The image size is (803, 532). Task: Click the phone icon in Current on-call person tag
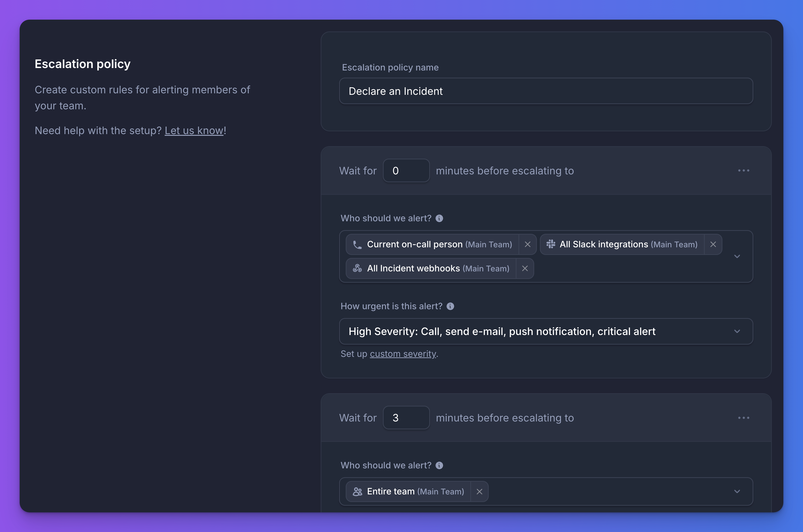(x=357, y=245)
